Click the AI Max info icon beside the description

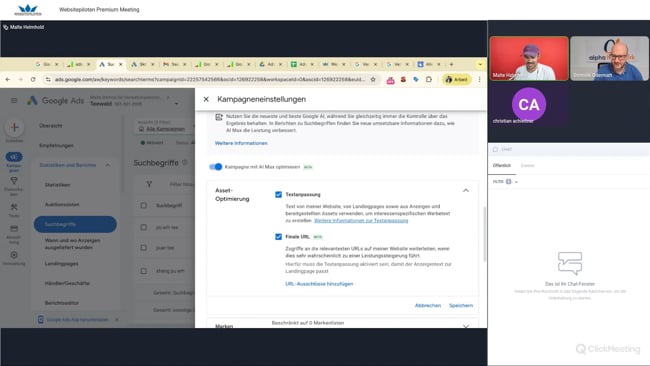tap(219, 117)
